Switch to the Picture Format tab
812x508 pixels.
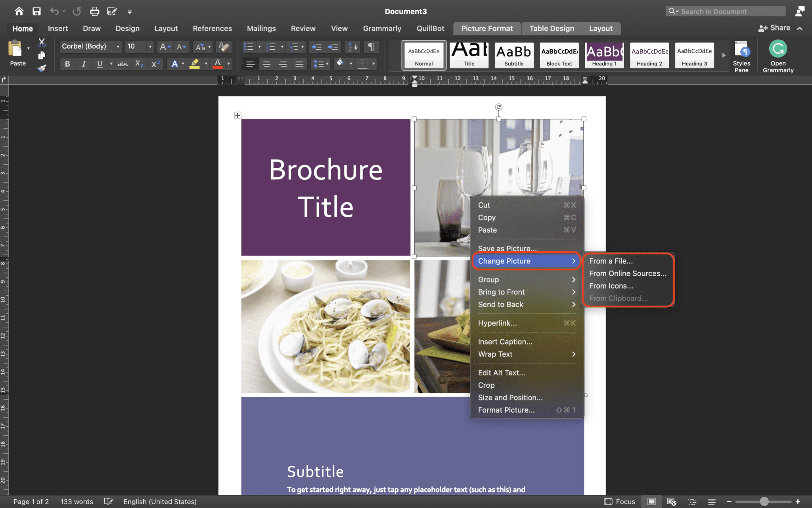tap(486, 28)
